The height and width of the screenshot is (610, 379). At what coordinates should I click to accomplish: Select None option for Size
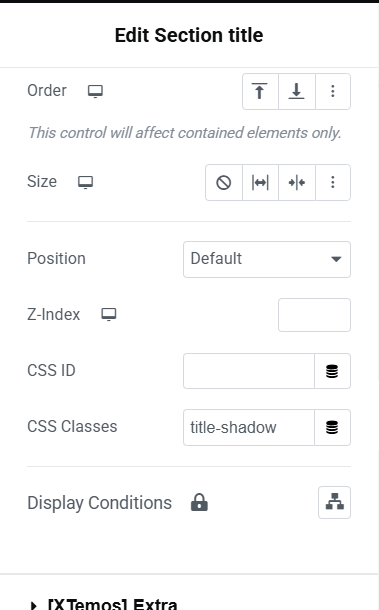coord(224,182)
